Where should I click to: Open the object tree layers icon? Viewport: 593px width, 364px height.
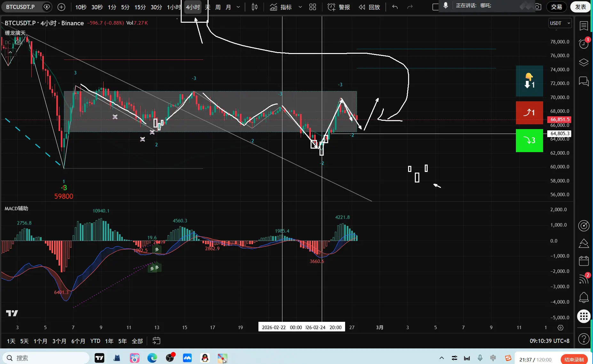584,62
